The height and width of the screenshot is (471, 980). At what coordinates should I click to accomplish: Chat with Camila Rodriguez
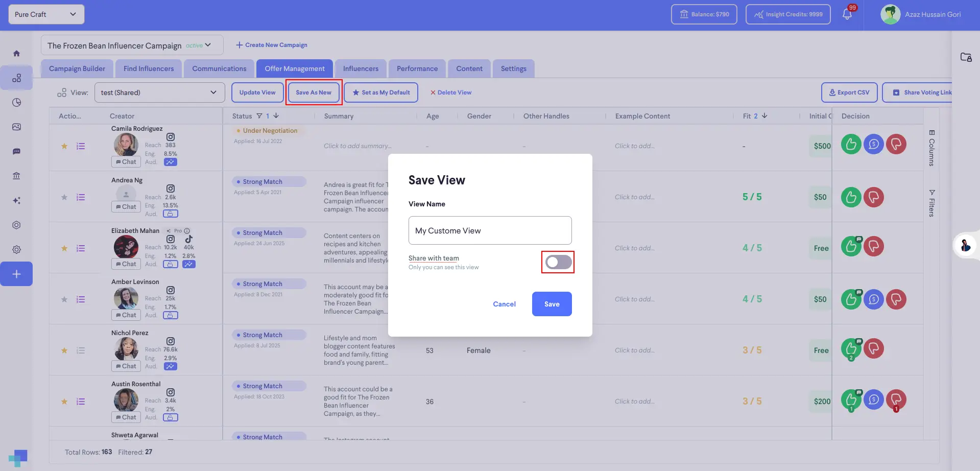126,162
